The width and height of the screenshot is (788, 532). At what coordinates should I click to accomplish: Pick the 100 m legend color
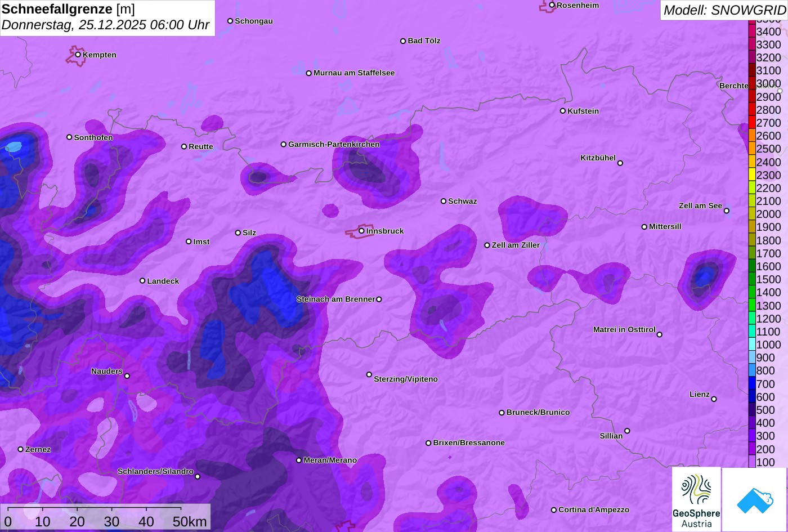(x=751, y=462)
